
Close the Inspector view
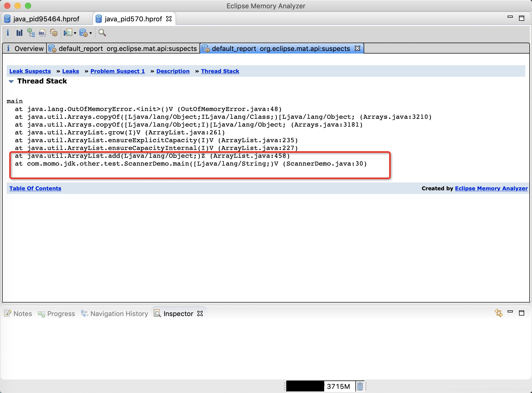click(x=200, y=313)
